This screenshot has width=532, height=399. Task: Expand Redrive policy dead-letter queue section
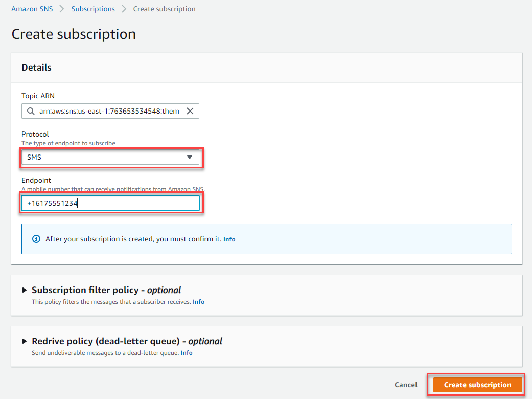tap(24, 341)
